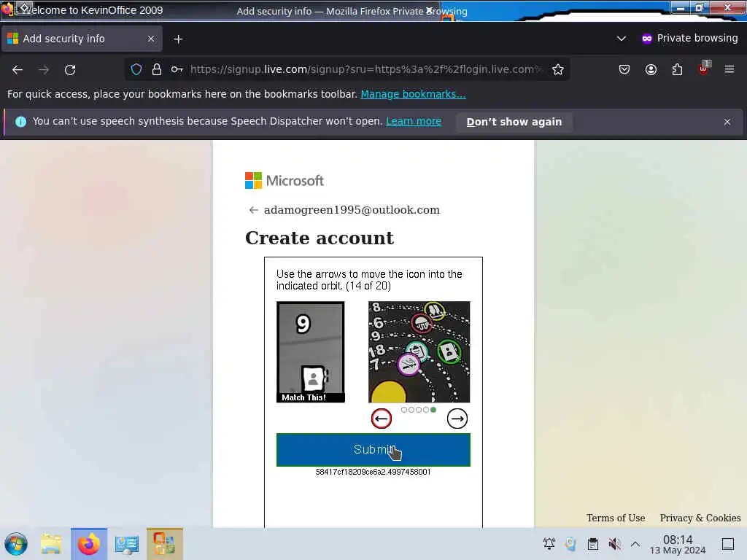Open Terms of Use link
The image size is (747, 560).
pos(616,518)
